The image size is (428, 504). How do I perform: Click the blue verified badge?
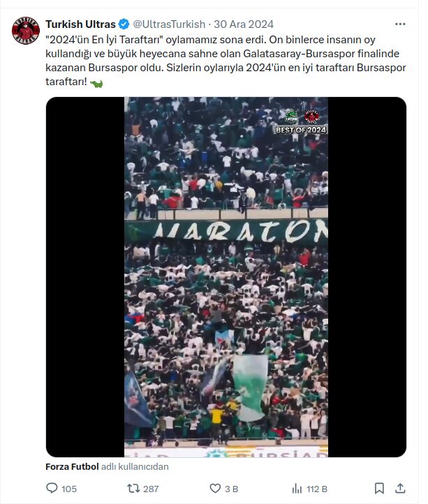[124, 24]
